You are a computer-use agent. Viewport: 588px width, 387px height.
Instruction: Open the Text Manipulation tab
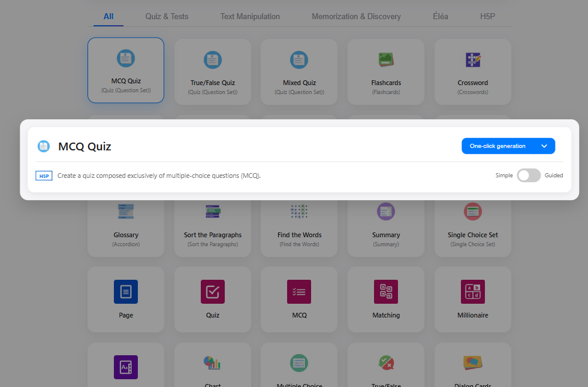pos(250,17)
